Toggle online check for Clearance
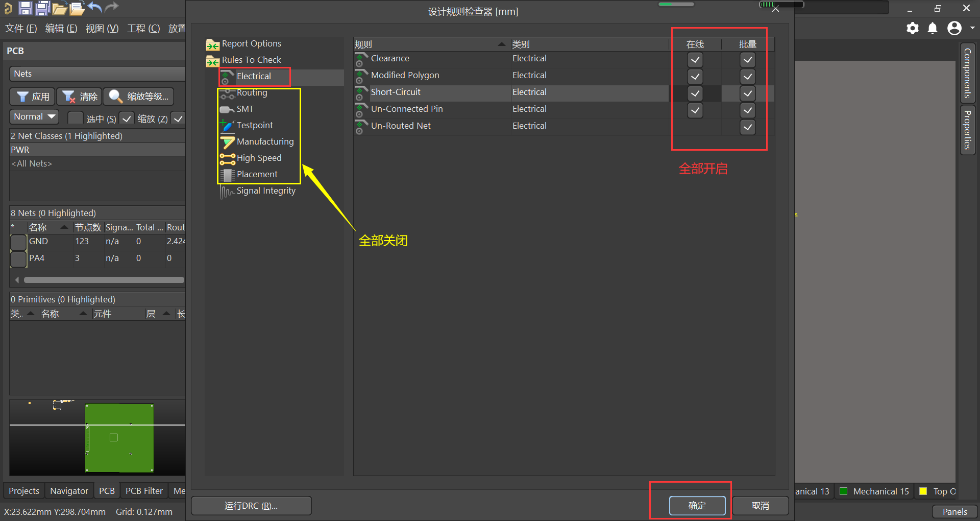This screenshot has width=980, height=521. point(695,60)
